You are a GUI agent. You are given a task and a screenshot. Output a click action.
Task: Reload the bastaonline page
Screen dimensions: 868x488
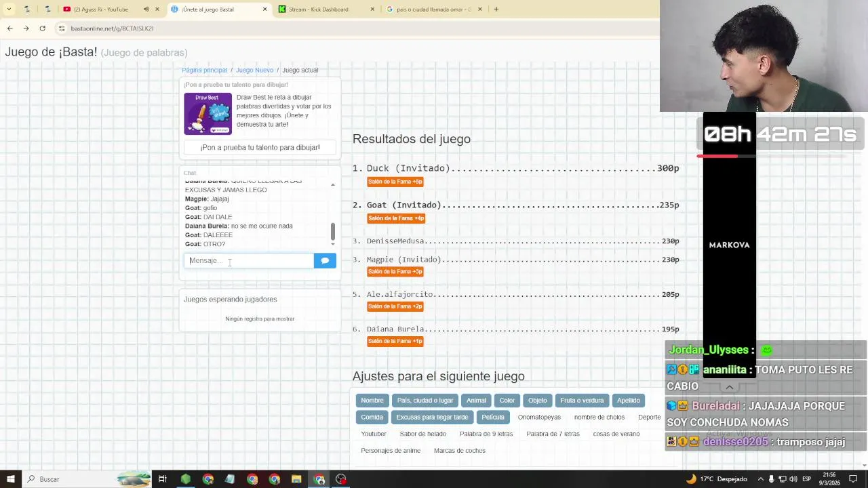tap(42, 28)
